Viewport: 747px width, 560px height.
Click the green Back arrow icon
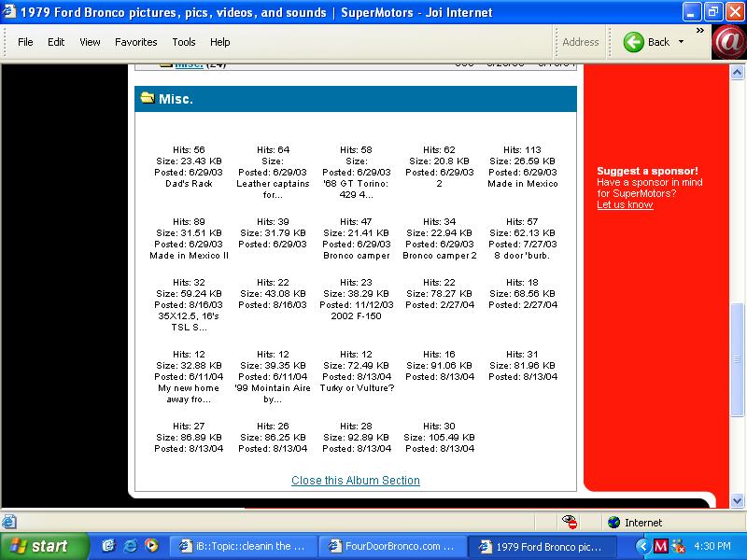(633, 42)
